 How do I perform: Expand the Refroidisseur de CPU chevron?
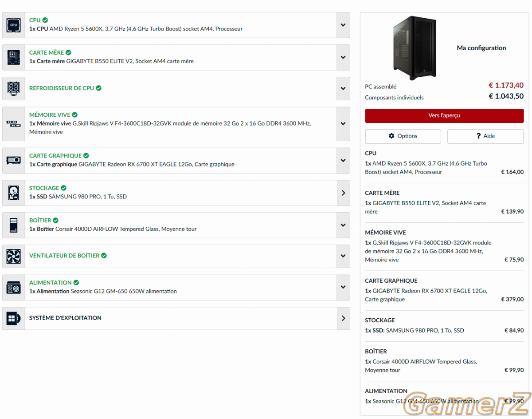click(343, 88)
